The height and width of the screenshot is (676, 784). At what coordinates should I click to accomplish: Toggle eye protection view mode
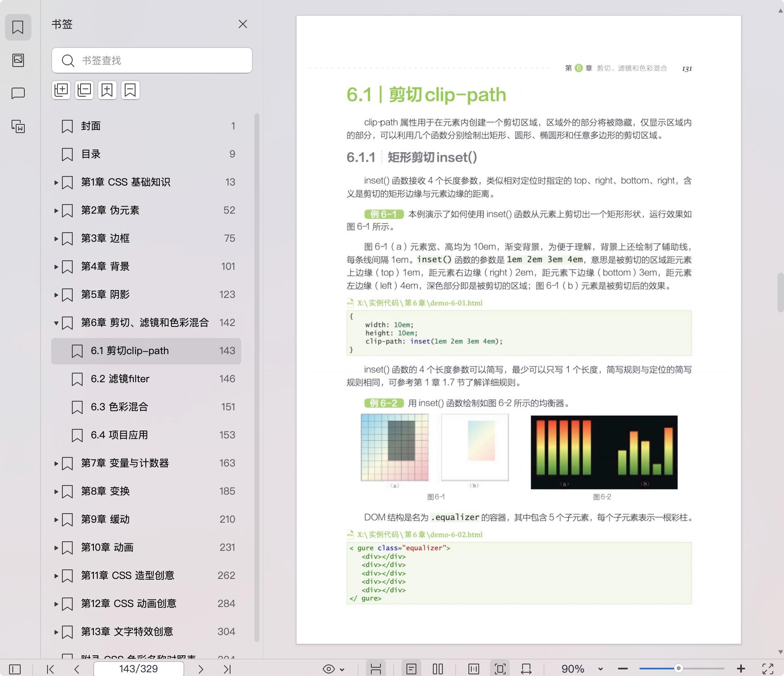pyautogui.click(x=329, y=669)
